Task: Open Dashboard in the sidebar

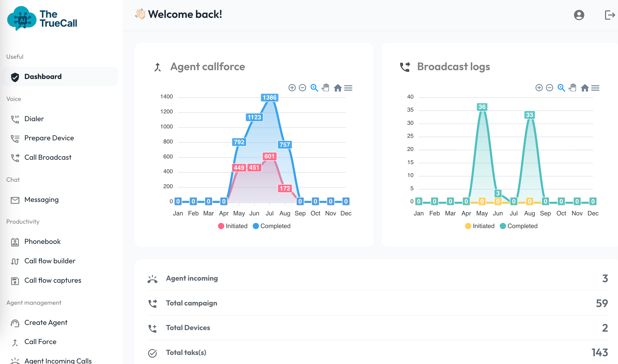Action: click(43, 77)
